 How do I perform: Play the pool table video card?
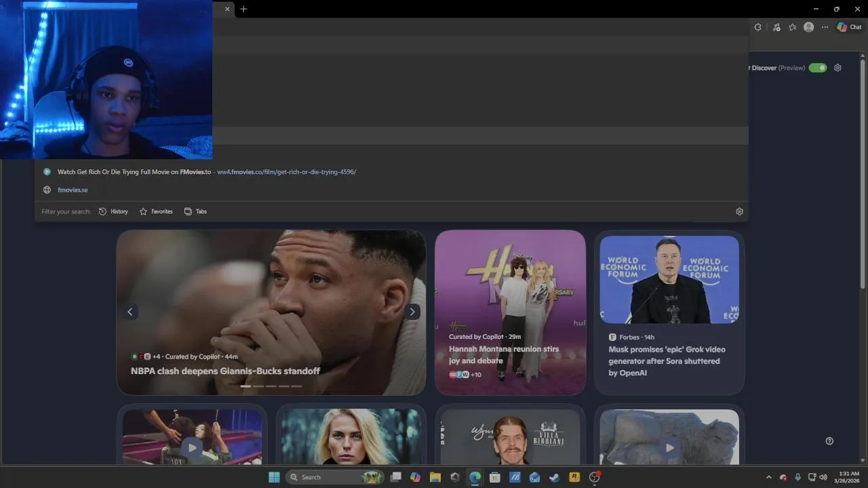[x=193, y=447]
